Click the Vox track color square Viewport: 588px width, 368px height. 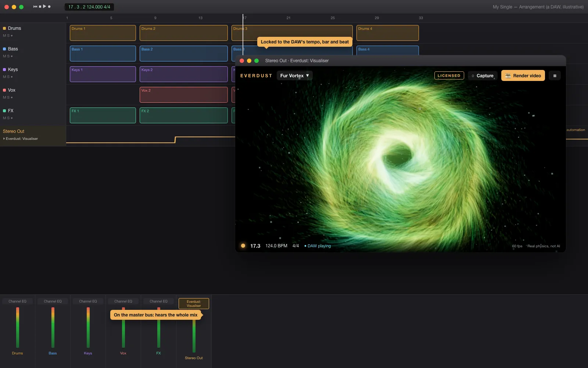pos(4,90)
